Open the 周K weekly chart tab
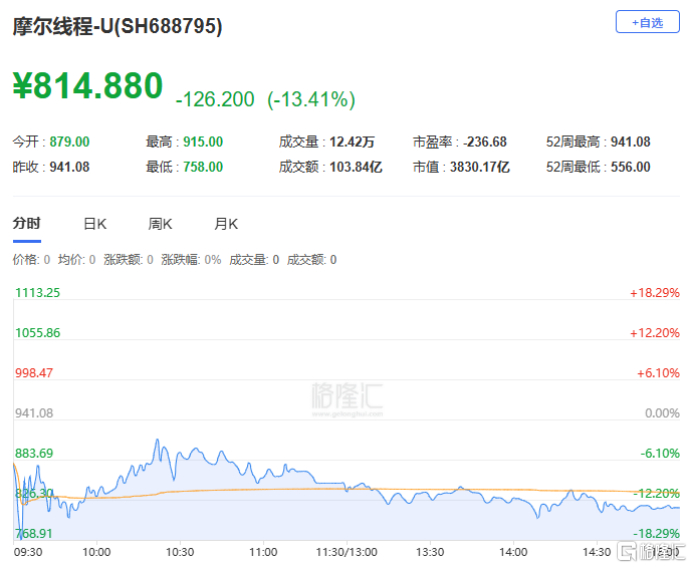This screenshot has height=568, width=692. coord(160,224)
